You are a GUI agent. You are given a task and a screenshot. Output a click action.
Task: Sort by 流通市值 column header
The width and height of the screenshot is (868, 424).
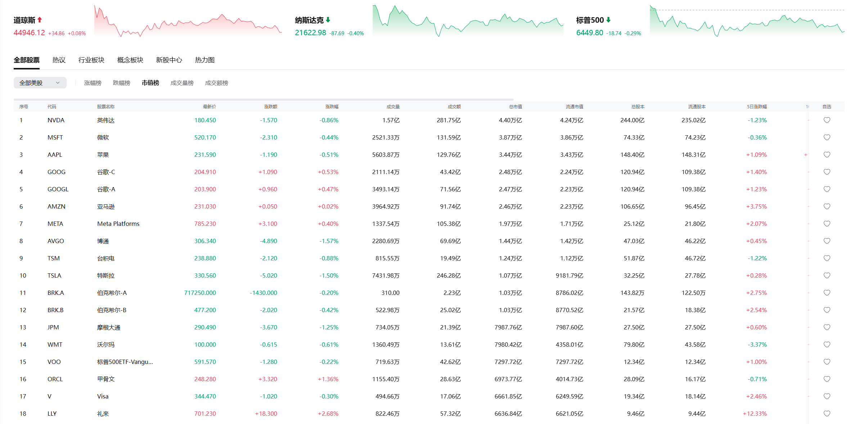(x=575, y=107)
